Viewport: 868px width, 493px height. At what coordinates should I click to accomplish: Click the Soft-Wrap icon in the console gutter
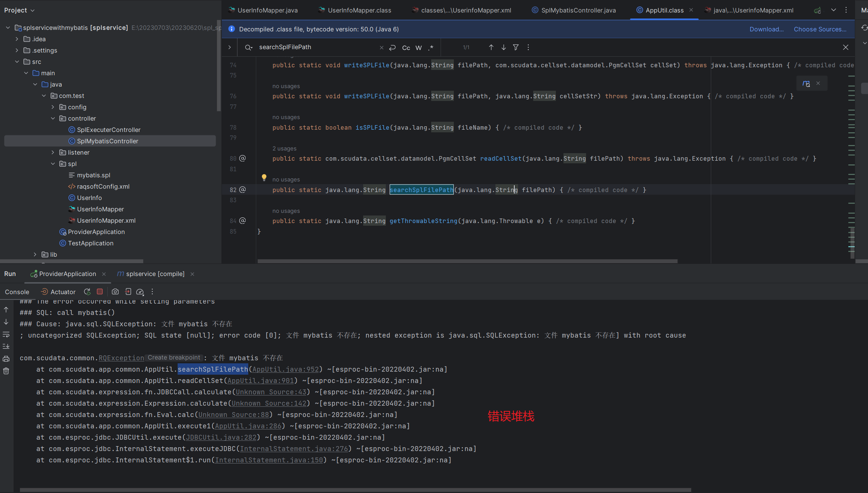pos(6,334)
